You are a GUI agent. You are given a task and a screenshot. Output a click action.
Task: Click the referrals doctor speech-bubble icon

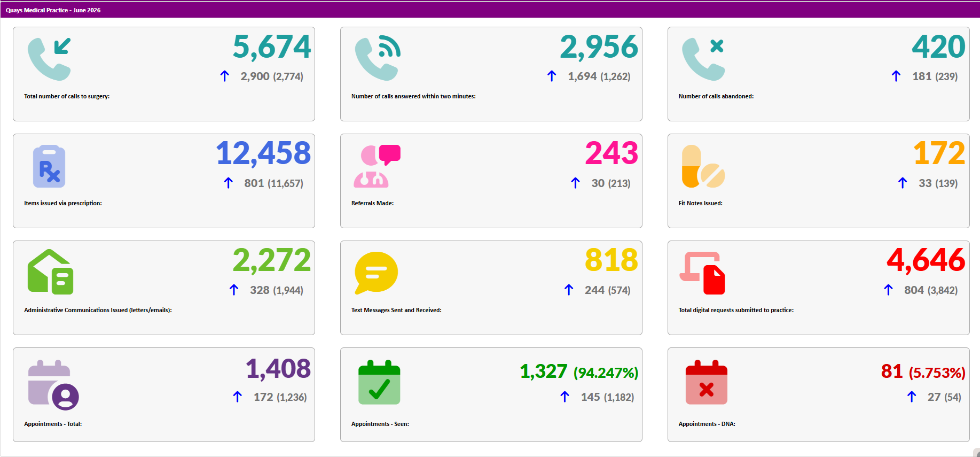377,166
